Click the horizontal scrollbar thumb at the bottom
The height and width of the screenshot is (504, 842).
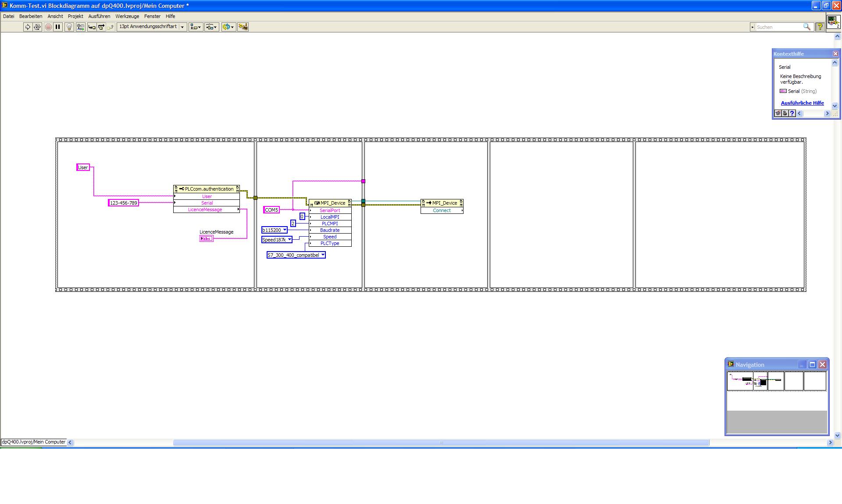tap(441, 443)
